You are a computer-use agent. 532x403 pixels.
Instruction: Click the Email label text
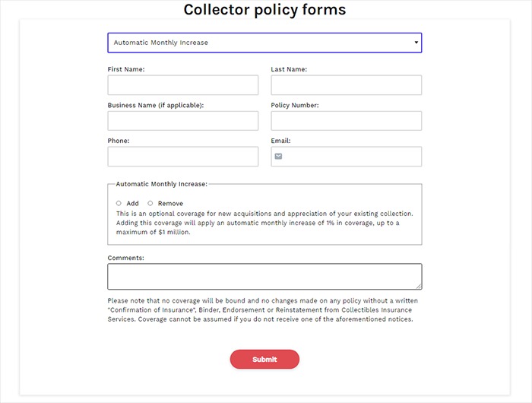click(x=280, y=141)
